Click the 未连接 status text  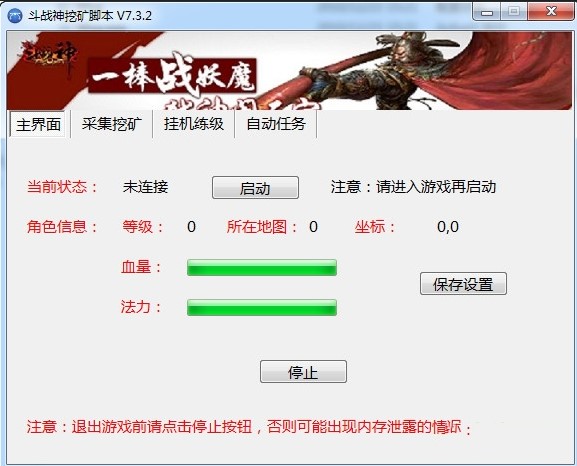point(146,187)
